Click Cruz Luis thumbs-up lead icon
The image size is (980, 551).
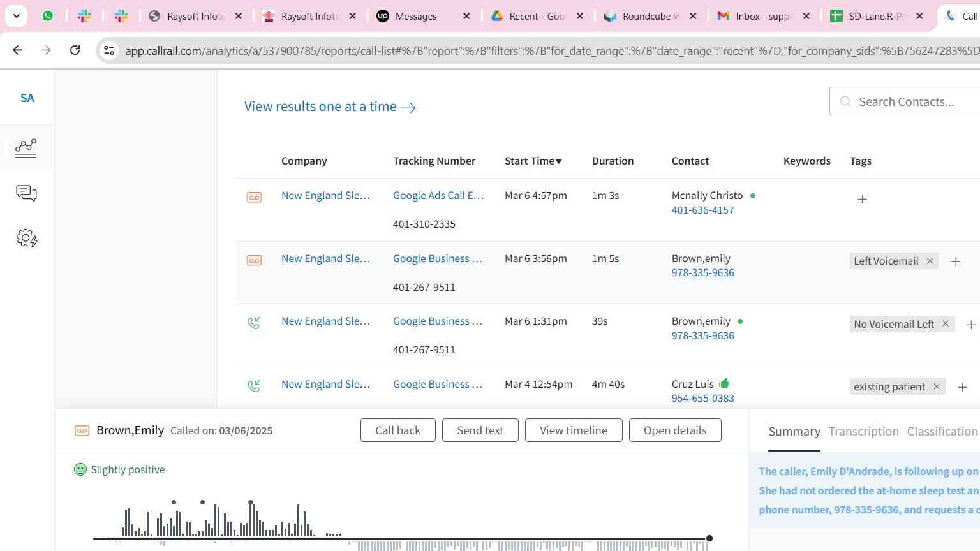click(724, 383)
